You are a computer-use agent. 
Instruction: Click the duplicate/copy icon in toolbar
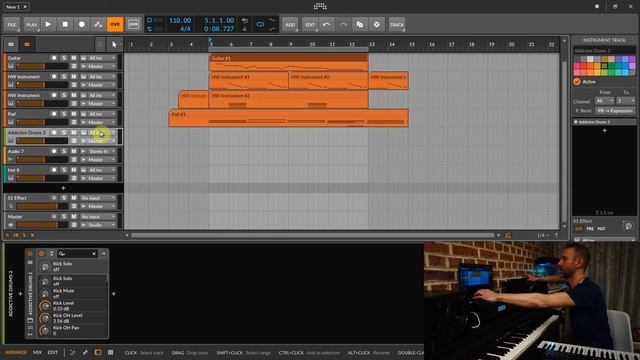(360, 24)
